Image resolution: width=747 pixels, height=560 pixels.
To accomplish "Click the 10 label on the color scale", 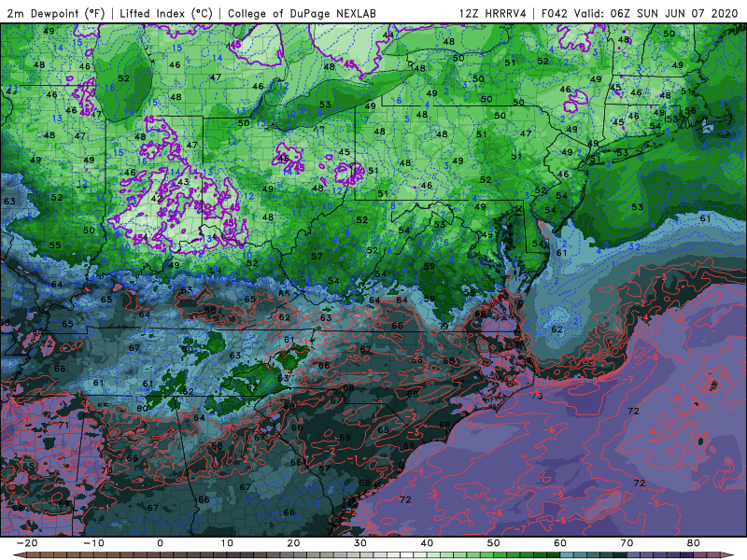I will coord(227,543).
